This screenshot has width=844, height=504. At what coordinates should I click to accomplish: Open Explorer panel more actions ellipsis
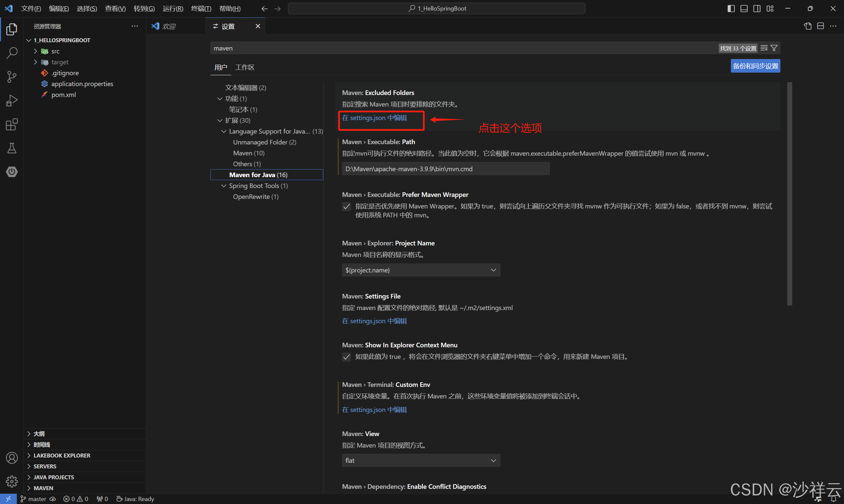[x=135, y=26]
